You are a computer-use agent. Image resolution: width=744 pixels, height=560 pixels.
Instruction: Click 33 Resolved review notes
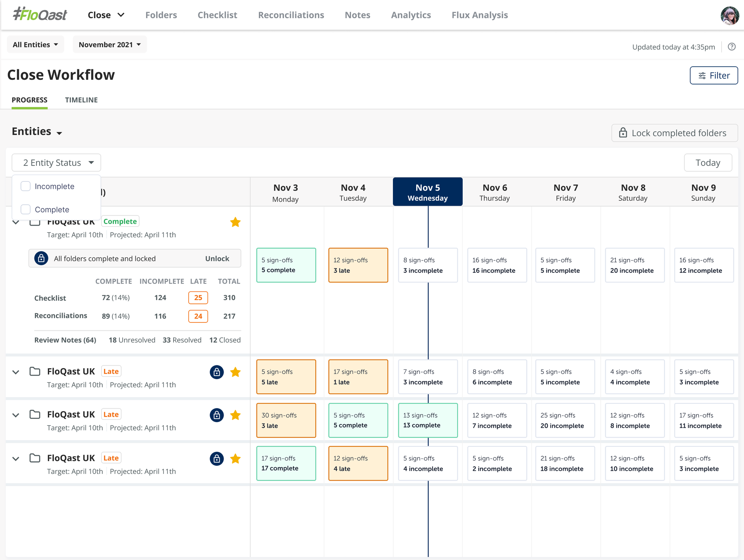[182, 340]
